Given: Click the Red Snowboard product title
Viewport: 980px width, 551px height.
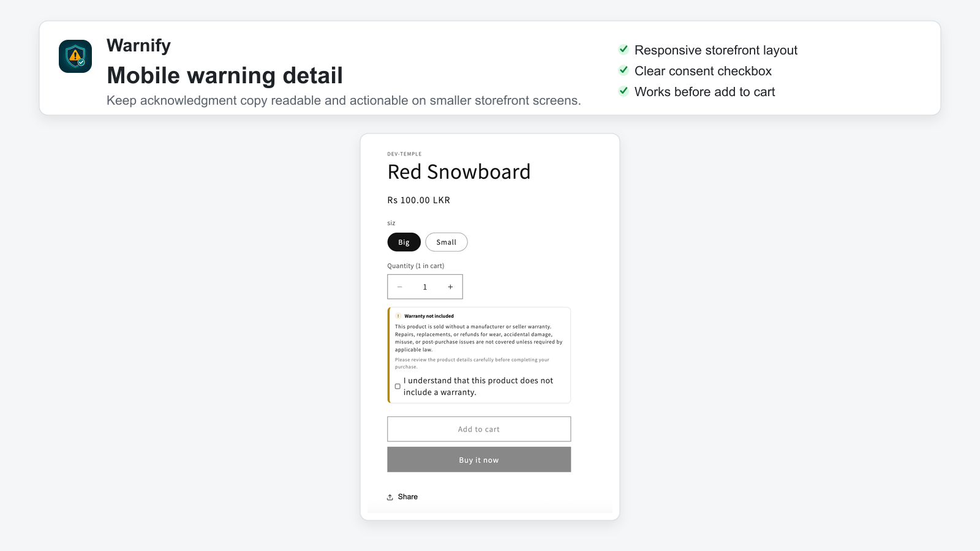Looking at the screenshot, I should pos(459,172).
